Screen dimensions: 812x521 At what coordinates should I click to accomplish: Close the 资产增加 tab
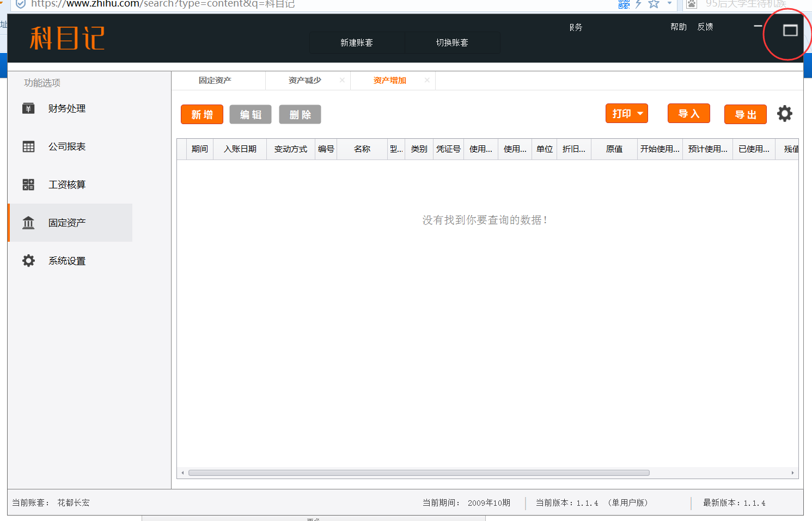point(427,80)
